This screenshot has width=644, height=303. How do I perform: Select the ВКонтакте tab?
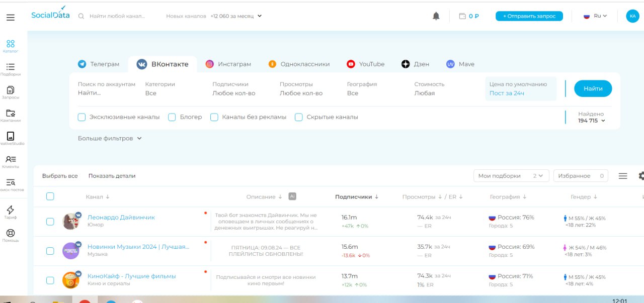163,64
